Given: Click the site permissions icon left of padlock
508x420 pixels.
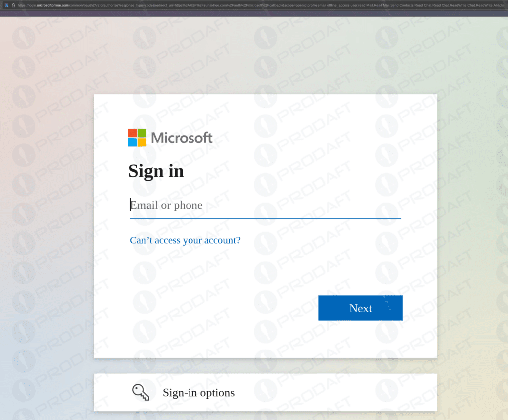Looking at the screenshot, I should (6, 5).
